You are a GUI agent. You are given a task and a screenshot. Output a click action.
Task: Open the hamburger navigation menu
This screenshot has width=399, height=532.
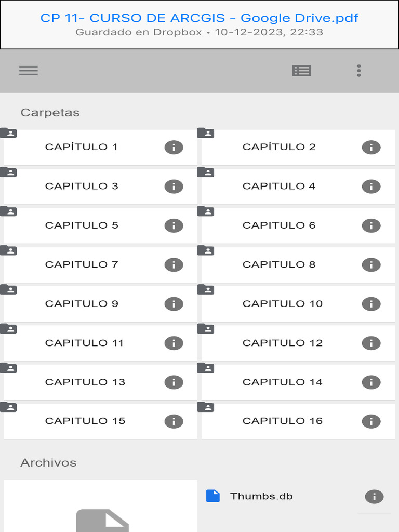click(29, 71)
